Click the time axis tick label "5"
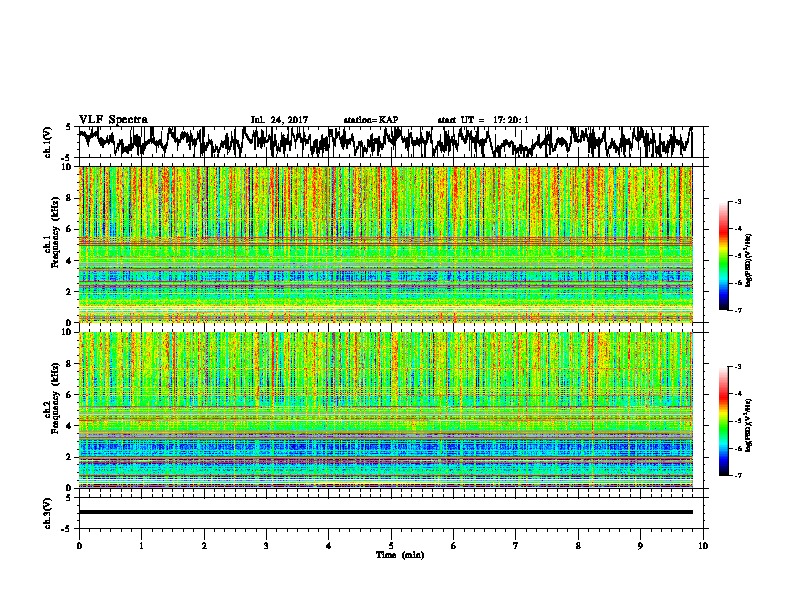 click(391, 546)
